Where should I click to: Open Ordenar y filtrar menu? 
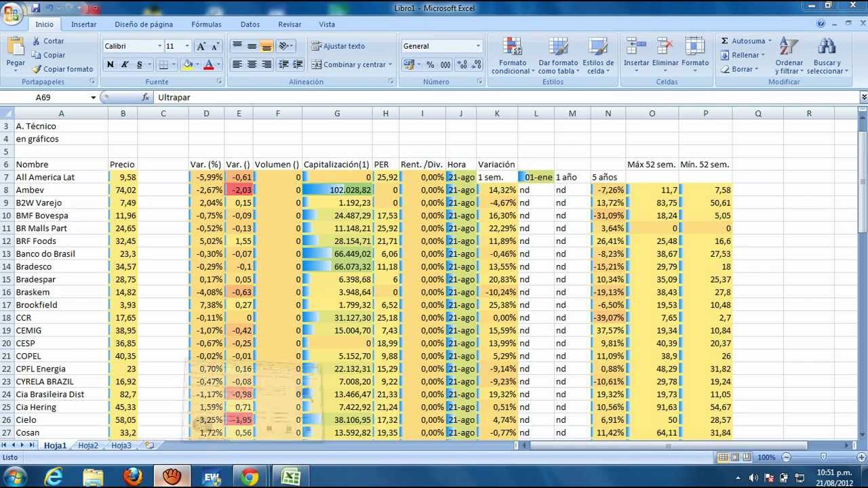click(x=789, y=56)
